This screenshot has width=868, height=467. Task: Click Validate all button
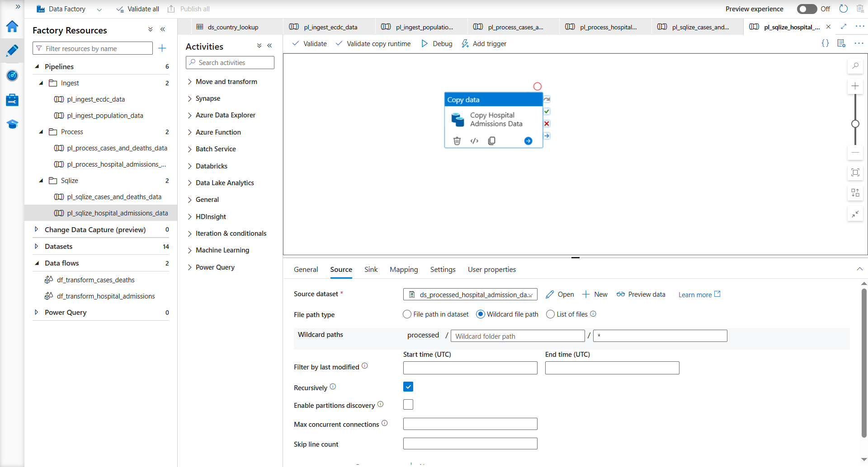coord(138,9)
